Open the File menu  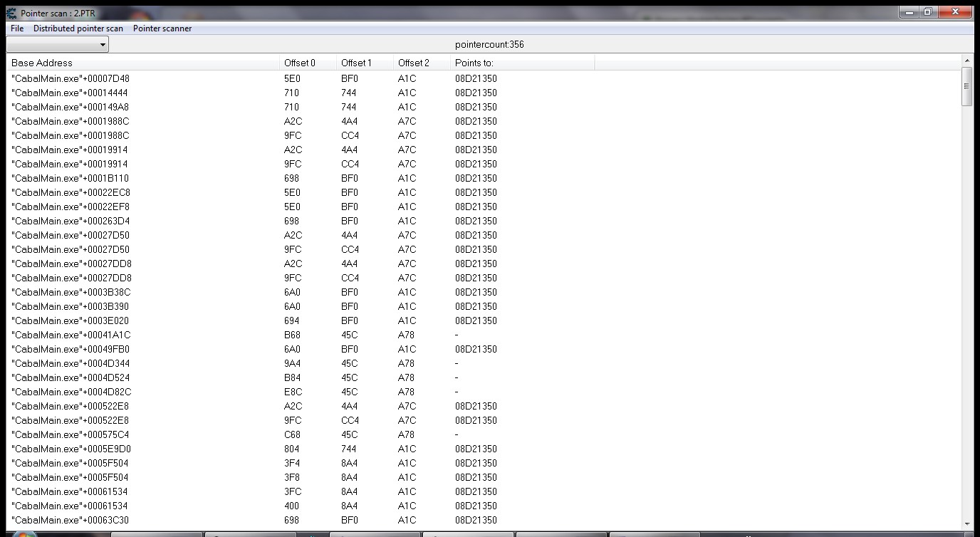point(17,28)
